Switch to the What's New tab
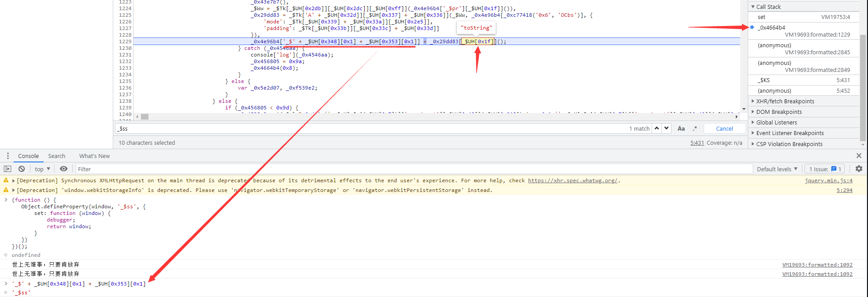868x297 pixels. click(94, 156)
